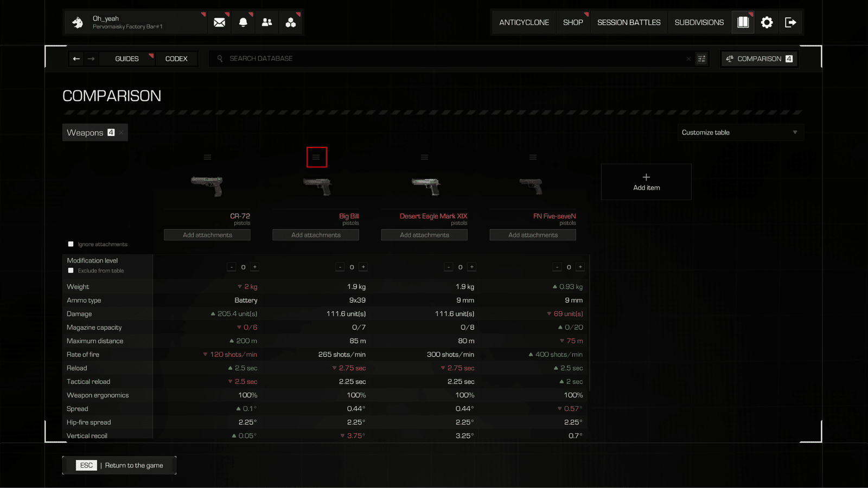
Task: Open the mail messages icon
Action: tap(219, 22)
